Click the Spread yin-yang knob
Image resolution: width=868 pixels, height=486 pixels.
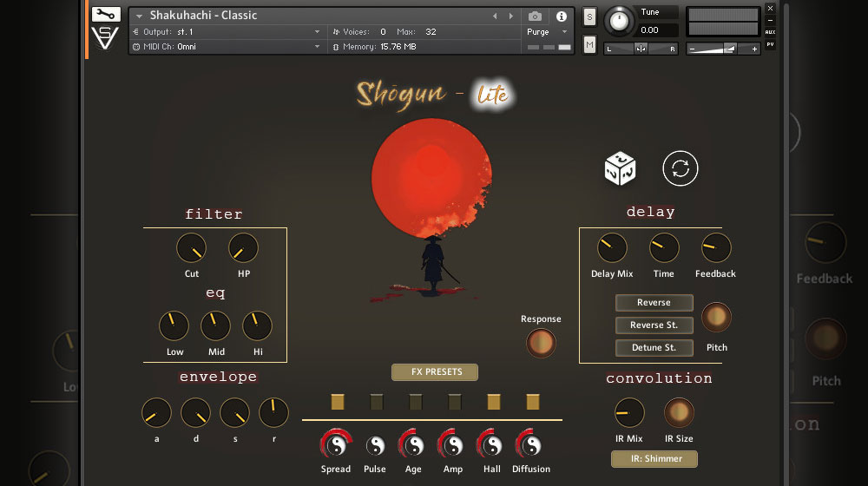click(335, 444)
